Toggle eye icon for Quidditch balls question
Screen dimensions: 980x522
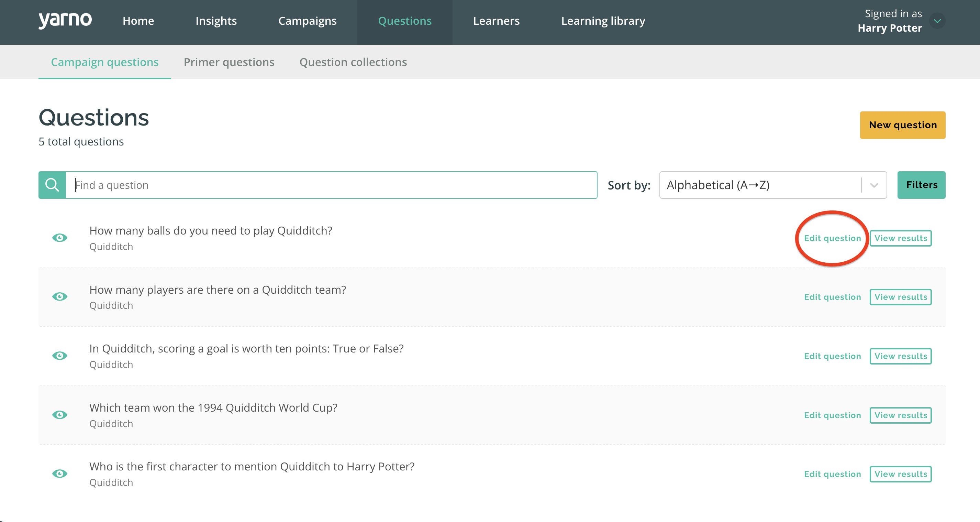point(60,238)
